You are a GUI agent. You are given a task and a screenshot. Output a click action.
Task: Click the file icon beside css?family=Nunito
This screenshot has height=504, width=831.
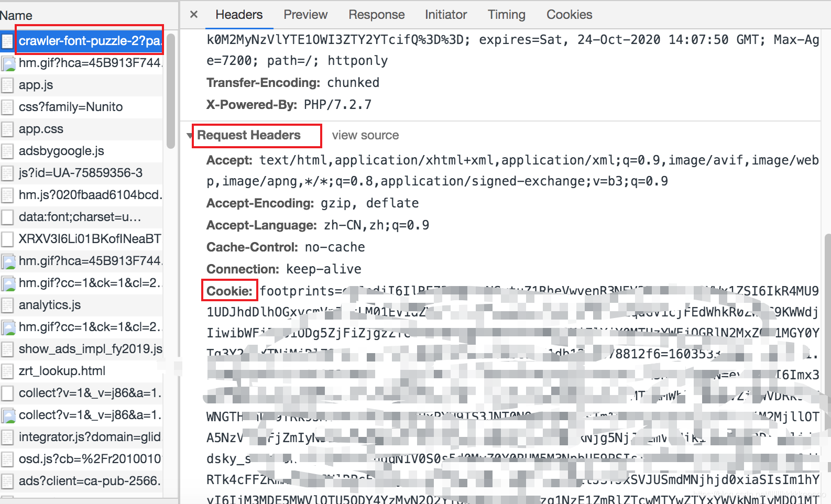7,107
